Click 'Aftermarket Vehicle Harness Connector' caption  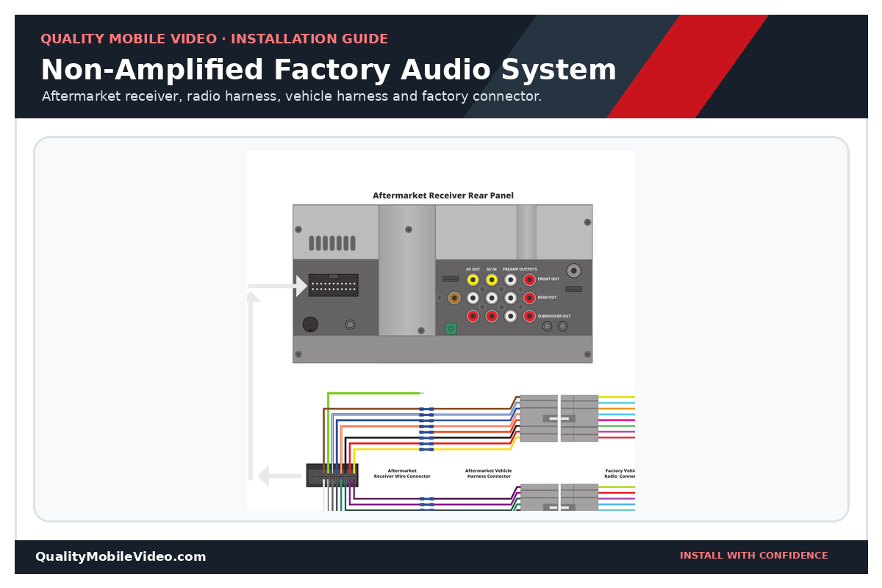[x=489, y=473]
